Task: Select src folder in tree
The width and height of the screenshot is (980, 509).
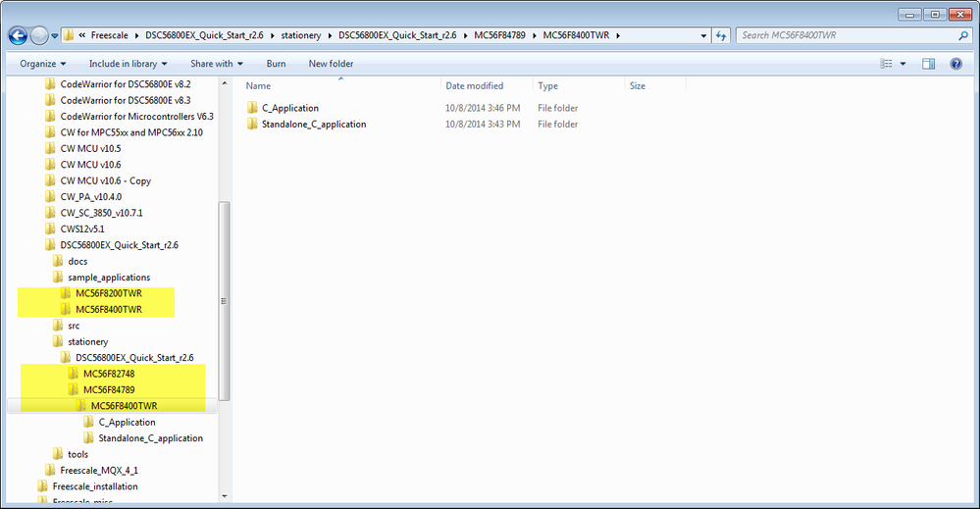Action: (x=74, y=326)
